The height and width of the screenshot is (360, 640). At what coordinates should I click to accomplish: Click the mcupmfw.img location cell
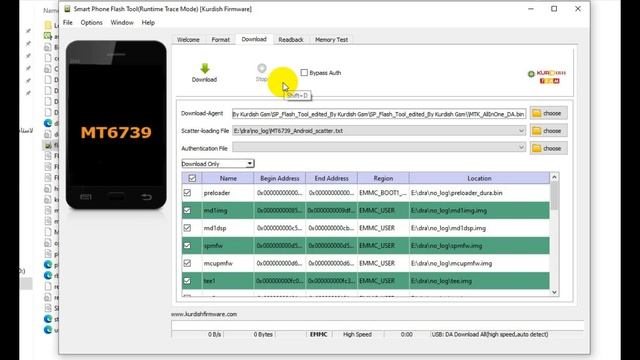[480, 263]
